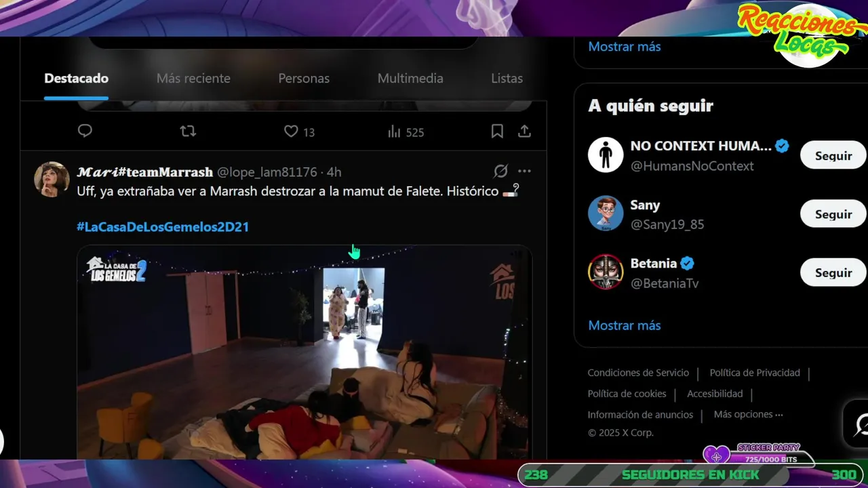Click Betania verified badge
Image resolution: width=868 pixels, height=488 pixels.
(x=688, y=263)
